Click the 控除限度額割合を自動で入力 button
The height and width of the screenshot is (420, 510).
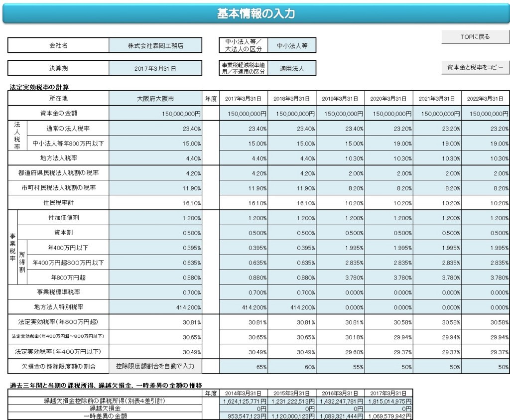point(155,366)
